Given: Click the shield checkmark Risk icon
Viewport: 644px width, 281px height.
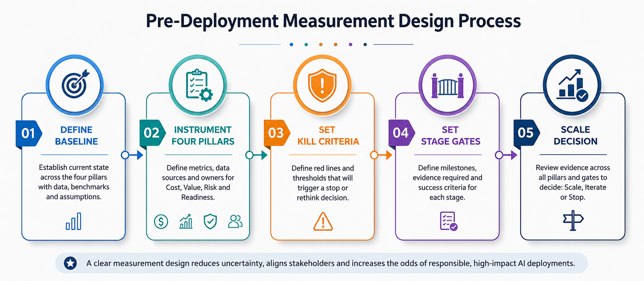Looking at the screenshot, I should pyautogui.click(x=210, y=221).
